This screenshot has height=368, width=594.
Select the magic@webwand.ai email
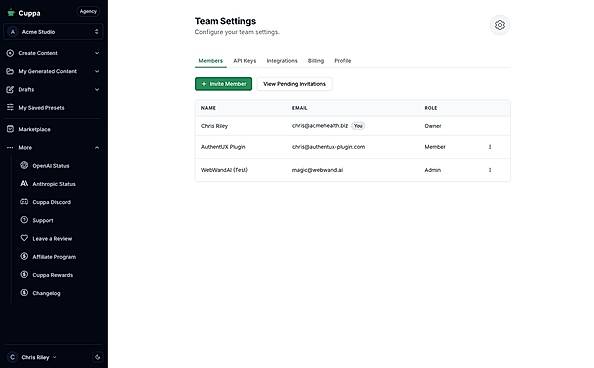(317, 170)
